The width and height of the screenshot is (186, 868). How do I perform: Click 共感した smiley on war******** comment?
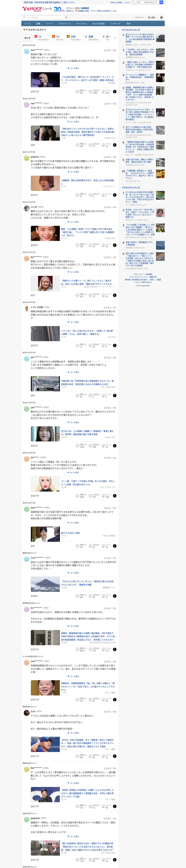[77, 92]
